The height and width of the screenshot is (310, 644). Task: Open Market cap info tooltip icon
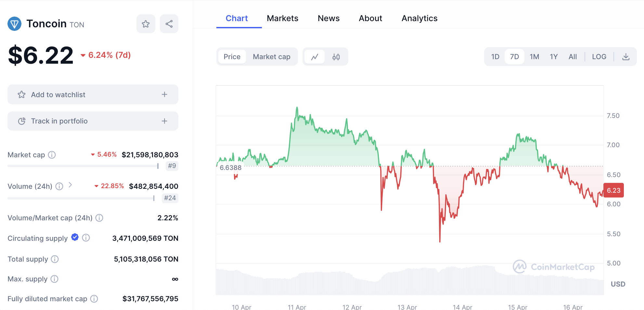[52, 155]
